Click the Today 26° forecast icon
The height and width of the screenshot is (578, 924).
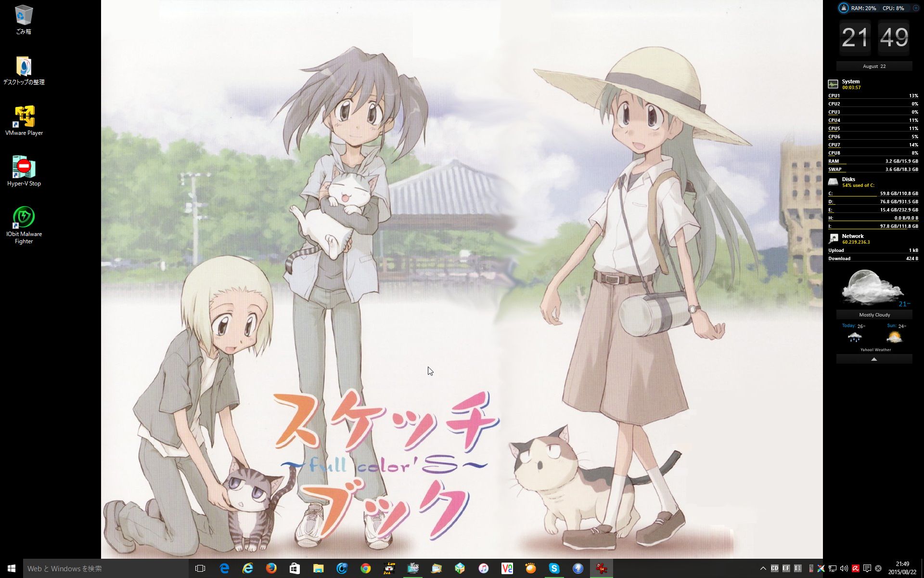pyautogui.click(x=855, y=337)
